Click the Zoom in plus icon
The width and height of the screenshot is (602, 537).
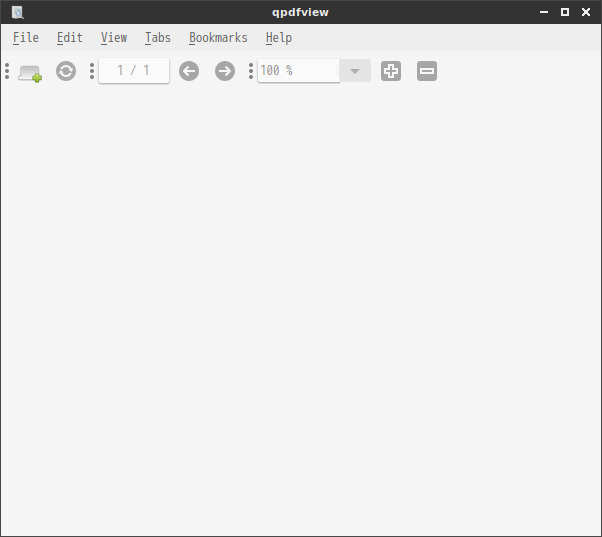coord(391,71)
